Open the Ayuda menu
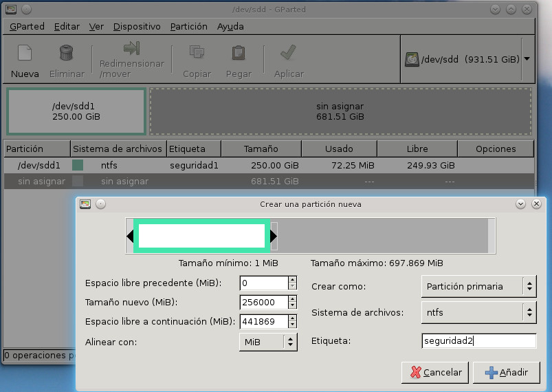Image resolution: width=552 pixels, height=392 pixels. [230, 26]
